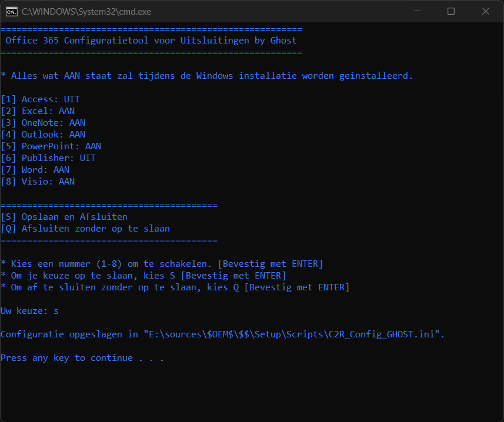Click the '[Q] Afsluiten zonder op te slaan' line

pos(85,229)
